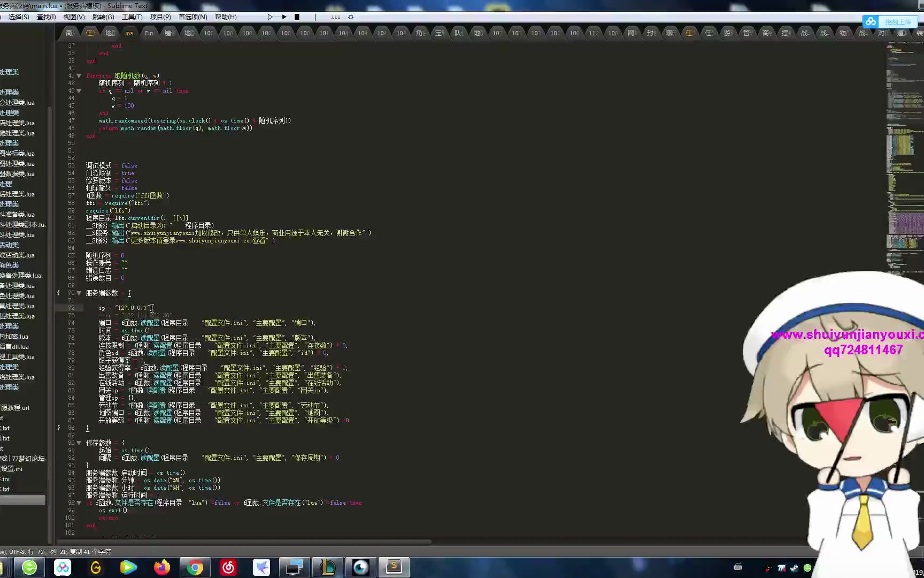The height and width of the screenshot is (578, 924).
Task: Click the monitors icon in the taskbar
Action: [x=294, y=567]
